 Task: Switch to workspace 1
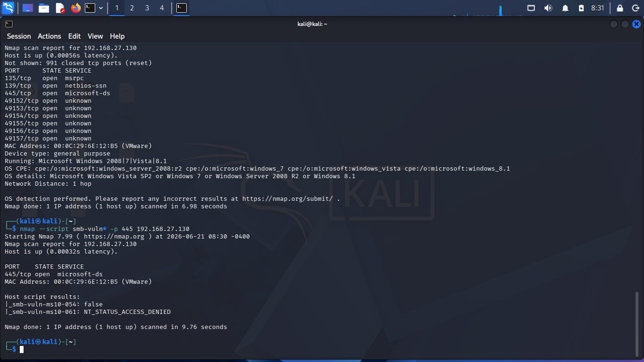pos(117,8)
